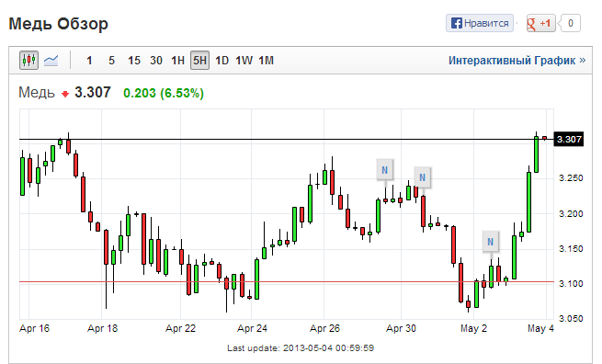Click the May 4 date label
The width and height of the screenshot is (602, 364).
(x=540, y=329)
